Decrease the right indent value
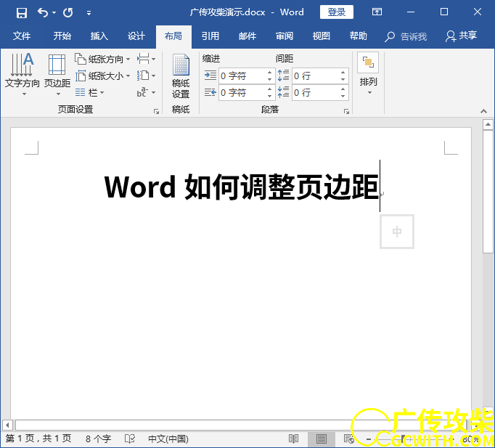Screen dimensions: 495x448 click(269, 97)
